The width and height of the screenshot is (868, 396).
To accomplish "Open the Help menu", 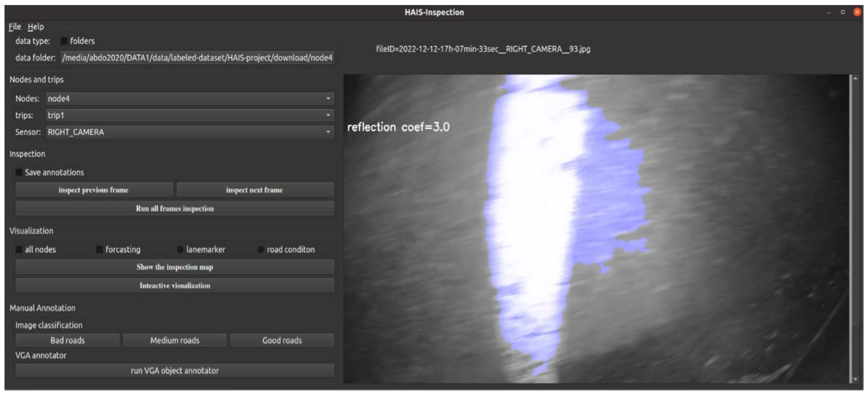I will tap(36, 27).
